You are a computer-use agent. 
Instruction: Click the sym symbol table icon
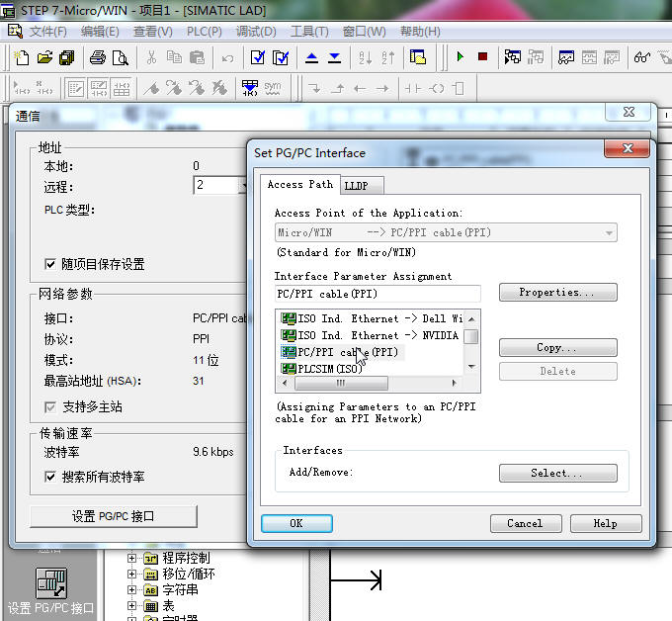click(x=273, y=88)
